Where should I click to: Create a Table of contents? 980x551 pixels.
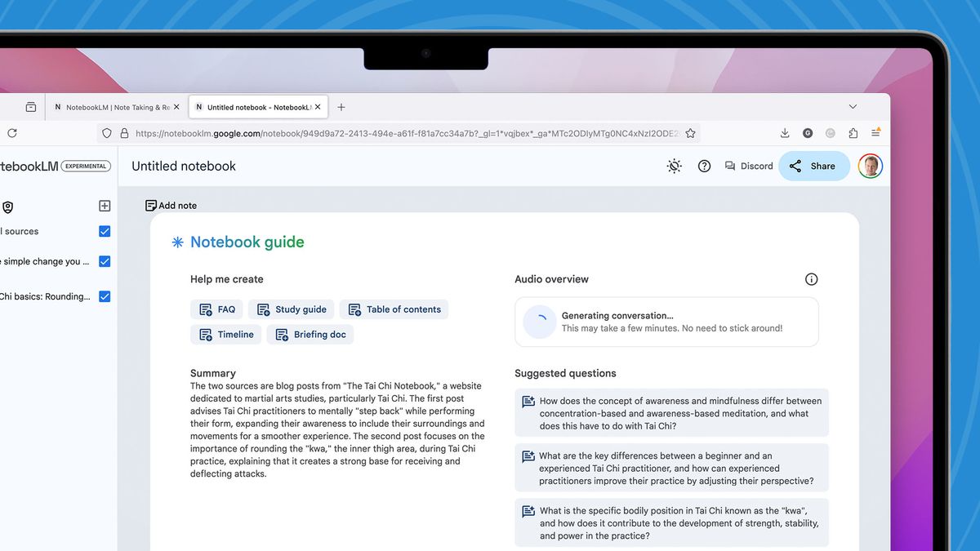coord(394,309)
